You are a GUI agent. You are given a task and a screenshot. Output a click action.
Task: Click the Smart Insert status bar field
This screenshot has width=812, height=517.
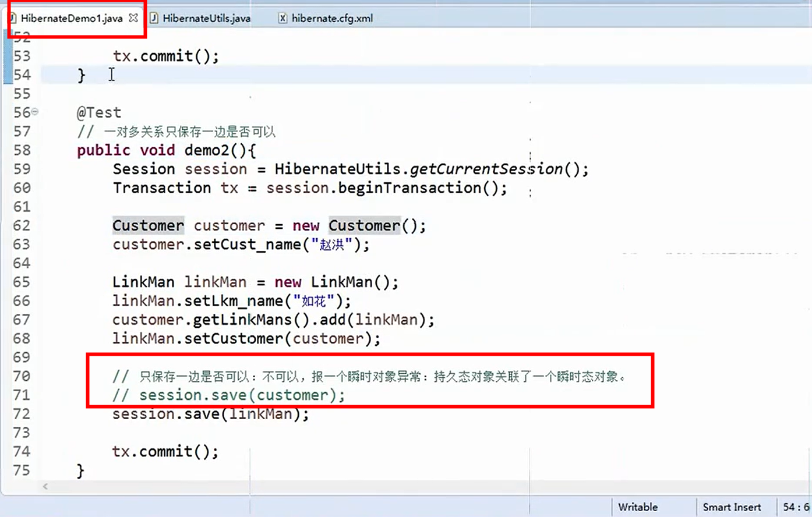(x=732, y=507)
